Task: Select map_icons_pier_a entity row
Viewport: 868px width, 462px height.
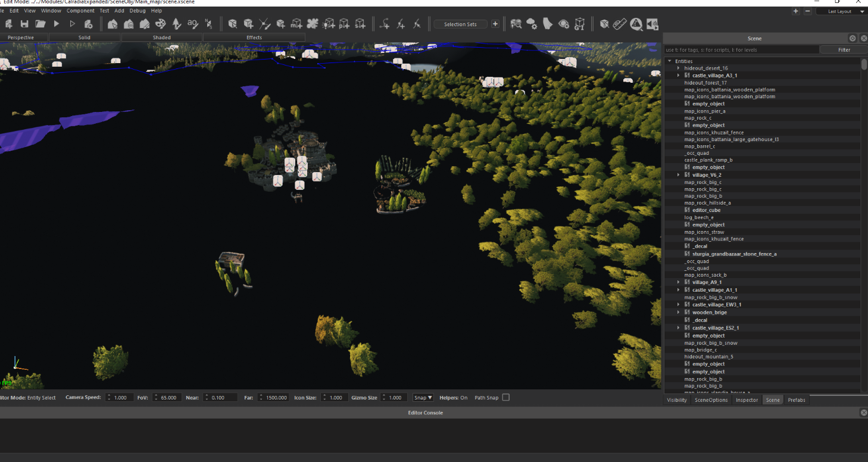Action: [x=763, y=111]
